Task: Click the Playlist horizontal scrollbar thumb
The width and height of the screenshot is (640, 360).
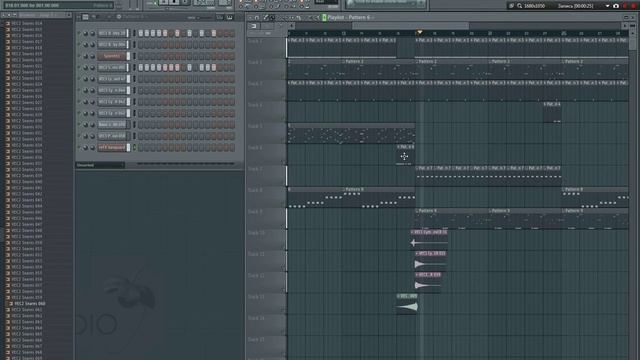Action: tap(410, 26)
